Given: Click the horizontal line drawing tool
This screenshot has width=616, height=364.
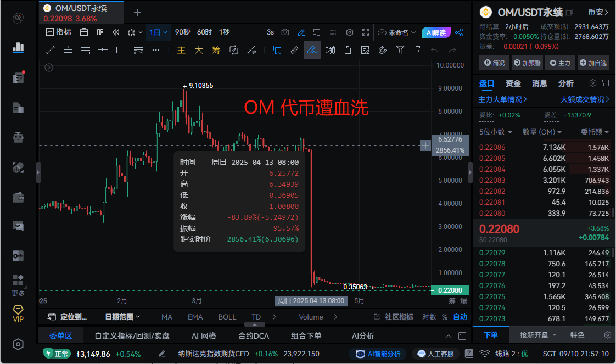Looking at the screenshot, I should tap(103, 51).
